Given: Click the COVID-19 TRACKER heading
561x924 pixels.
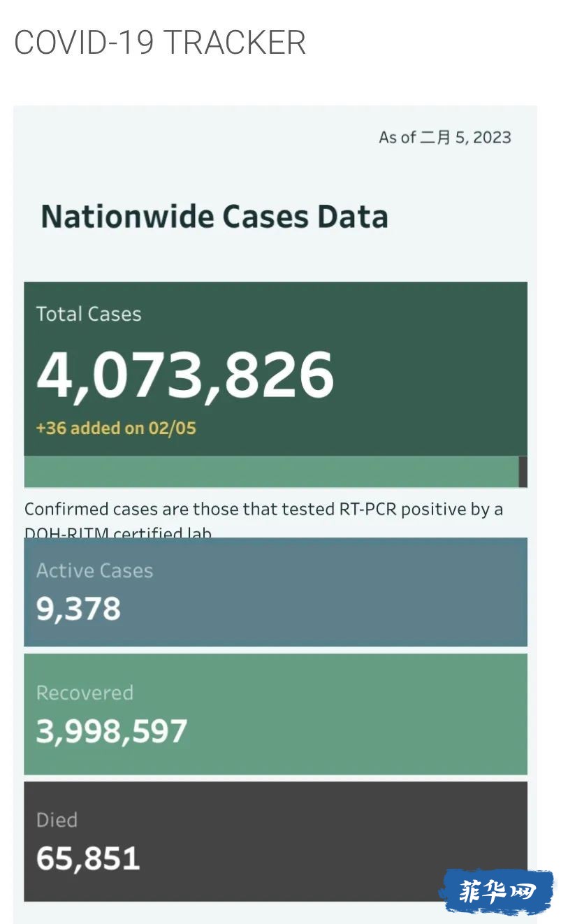Looking at the screenshot, I should pyautogui.click(x=160, y=43).
